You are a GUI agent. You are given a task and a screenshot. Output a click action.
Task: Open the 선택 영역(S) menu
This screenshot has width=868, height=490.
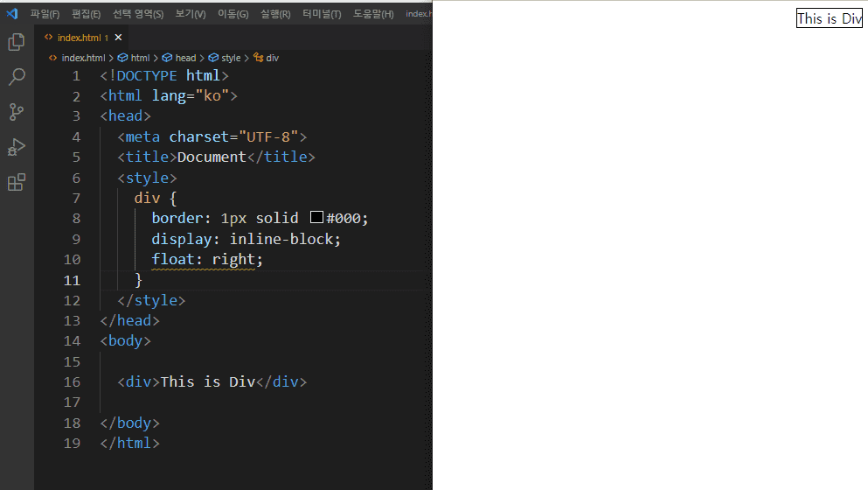point(138,14)
